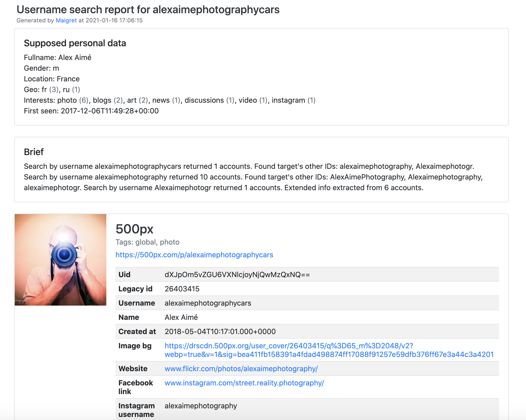526x420 pixels.
Task: Click the Username row value in table
Action: (208, 303)
